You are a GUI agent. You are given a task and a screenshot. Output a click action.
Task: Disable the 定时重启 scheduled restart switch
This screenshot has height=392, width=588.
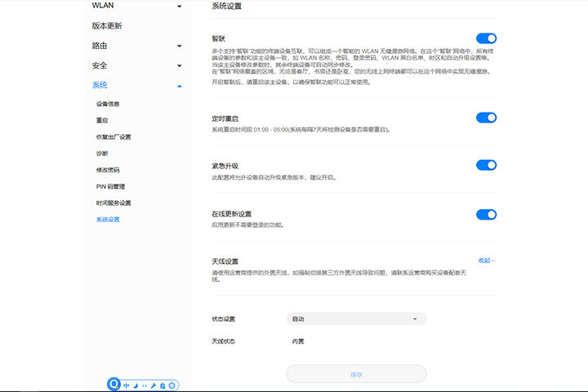(486, 118)
